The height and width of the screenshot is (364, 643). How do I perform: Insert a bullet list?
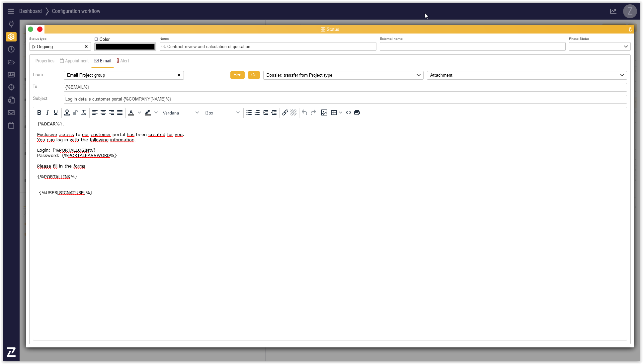pos(249,113)
